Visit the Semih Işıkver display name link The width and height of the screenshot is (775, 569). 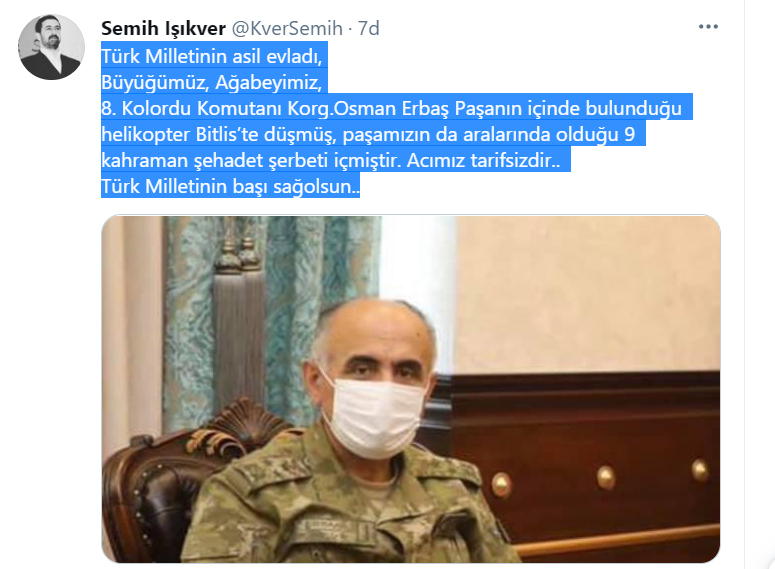click(x=164, y=28)
